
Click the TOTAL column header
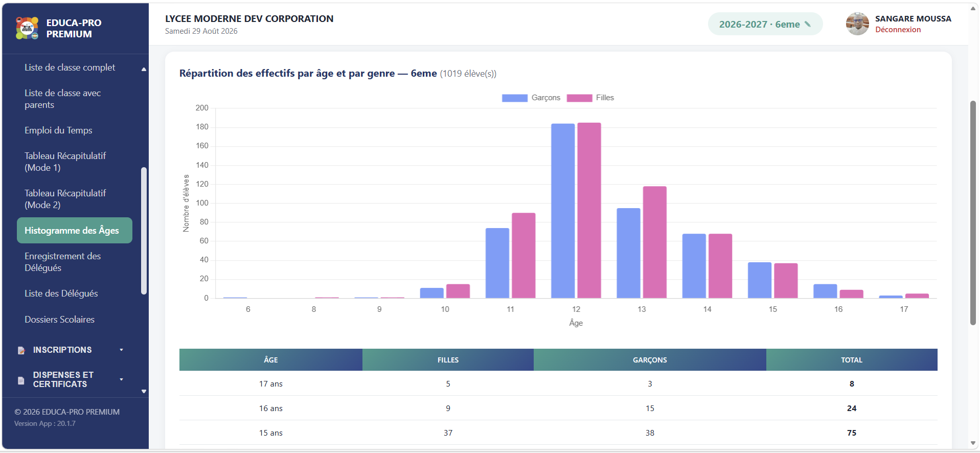coord(852,360)
